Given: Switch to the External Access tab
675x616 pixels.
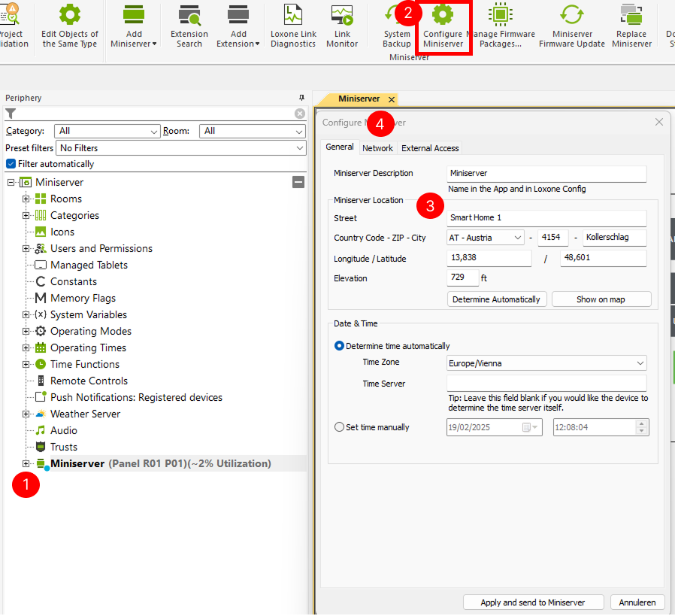Looking at the screenshot, I should (430, 148).
